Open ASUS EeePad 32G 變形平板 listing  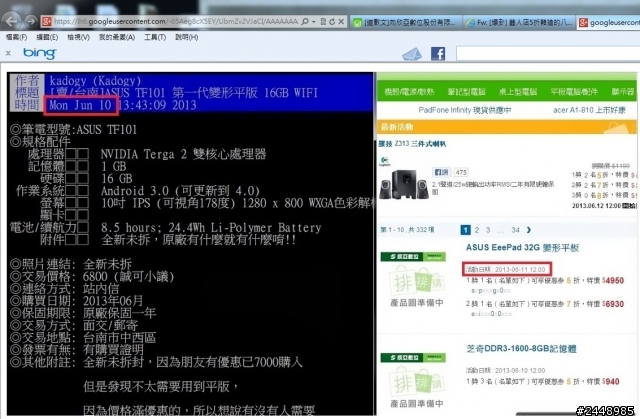(x=522, y=248)
